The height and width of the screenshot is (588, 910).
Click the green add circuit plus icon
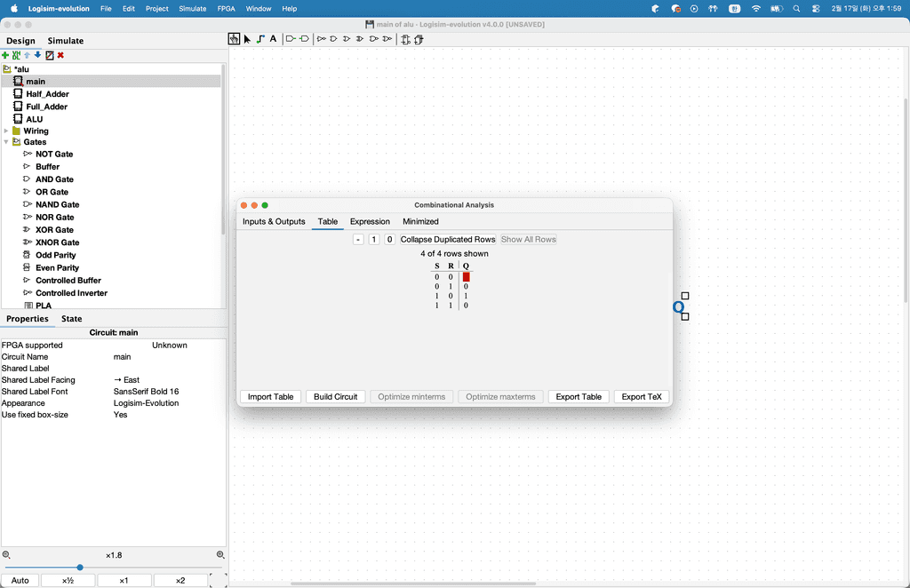click(5, 55)
